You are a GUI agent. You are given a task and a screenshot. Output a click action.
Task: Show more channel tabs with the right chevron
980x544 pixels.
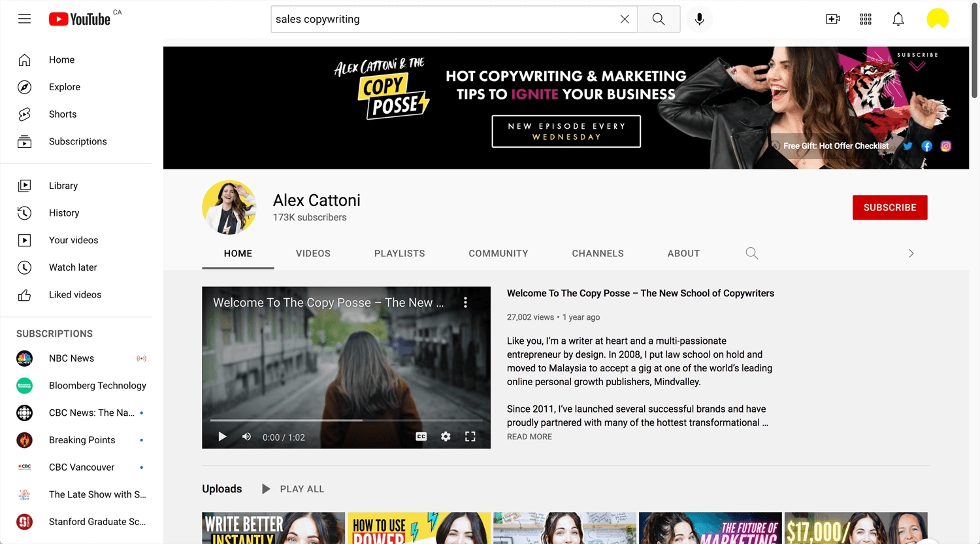911,253
